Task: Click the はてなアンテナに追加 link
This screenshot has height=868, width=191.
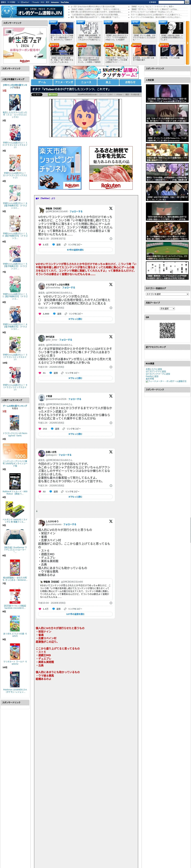Action: tap(156, 371)
